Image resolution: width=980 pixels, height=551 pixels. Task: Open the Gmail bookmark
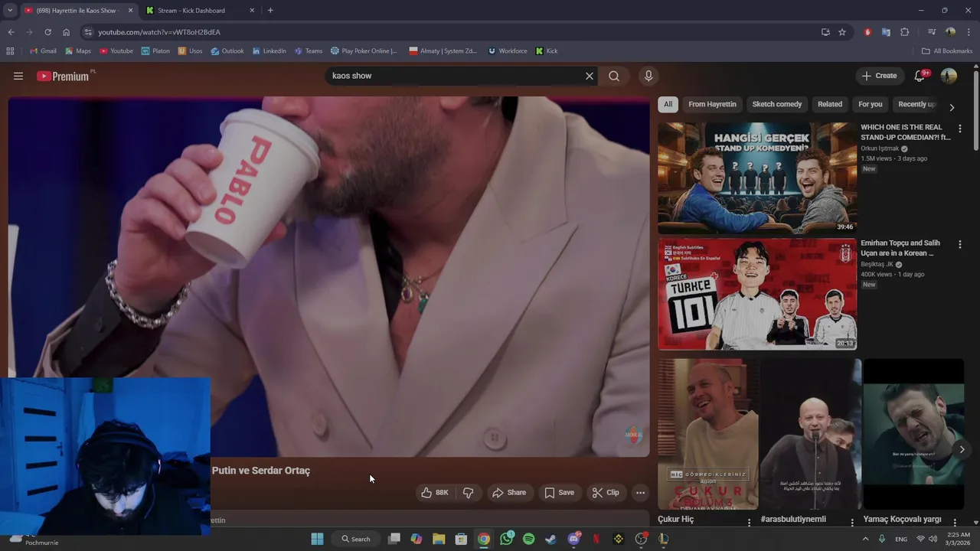(43, 51)
